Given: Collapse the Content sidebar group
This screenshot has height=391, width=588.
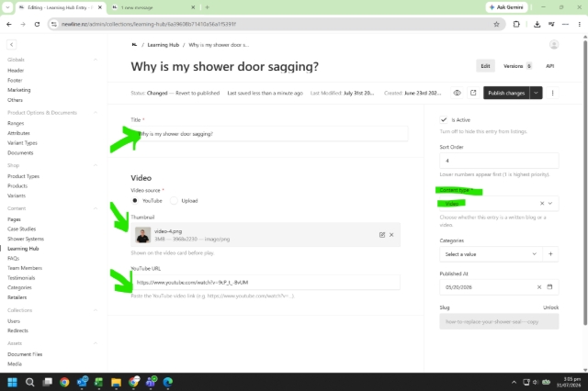Looking at the screenshot, I should pyautogui.click(x=96, y=208).
